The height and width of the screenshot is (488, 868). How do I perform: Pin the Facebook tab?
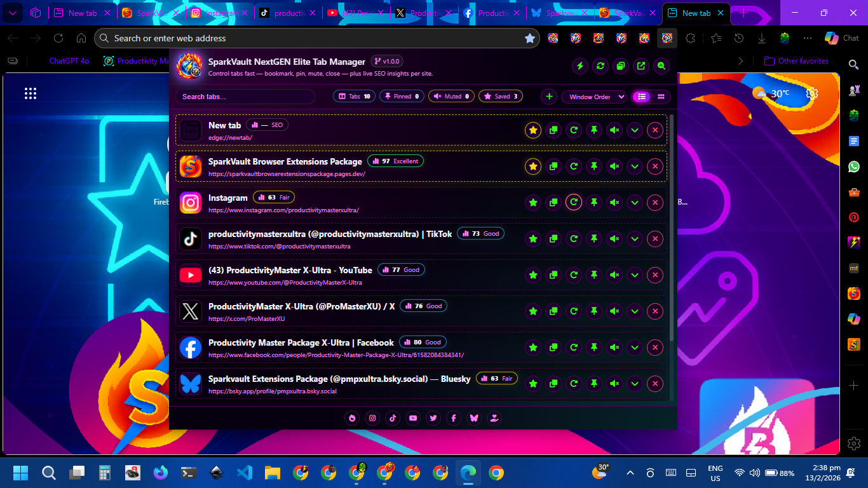pyautogui.click(x=594, y=348)
